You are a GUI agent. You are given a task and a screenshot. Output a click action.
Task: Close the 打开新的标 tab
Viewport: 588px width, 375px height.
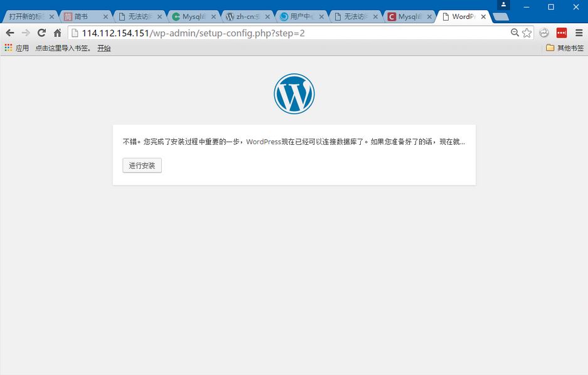tap(51, 17)
